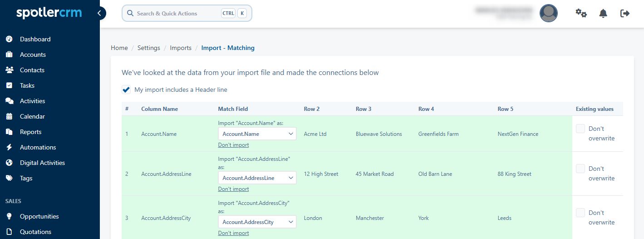Open the notifications bell

(603, 13)
